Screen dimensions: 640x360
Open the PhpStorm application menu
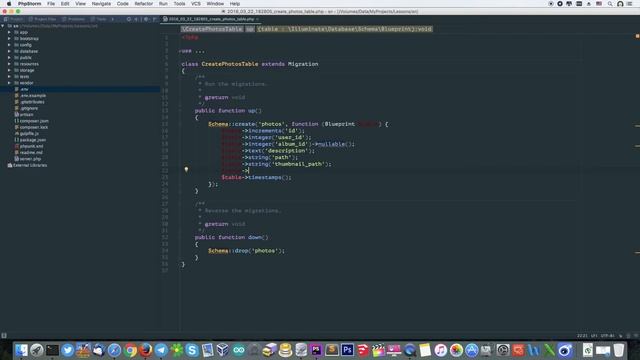pyautogui.click(x=29, y=4)
